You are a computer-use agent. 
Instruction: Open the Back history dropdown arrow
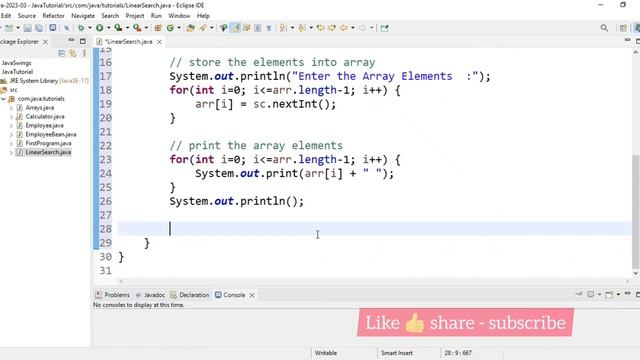[353, 28]
